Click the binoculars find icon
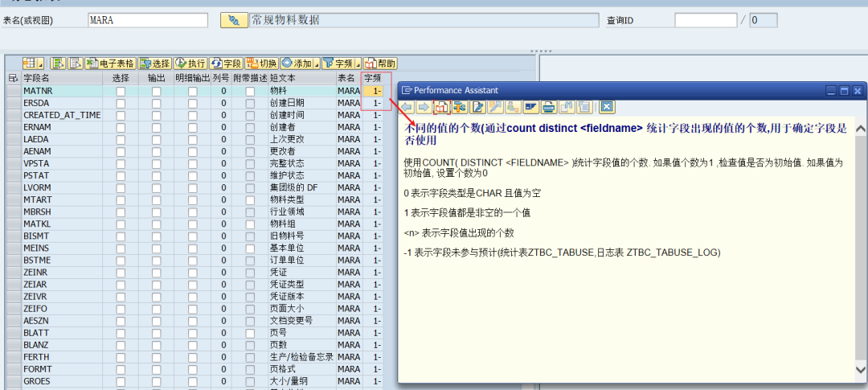Image resolution: width=868 pixels, height=390 pixels. (566, 106)
